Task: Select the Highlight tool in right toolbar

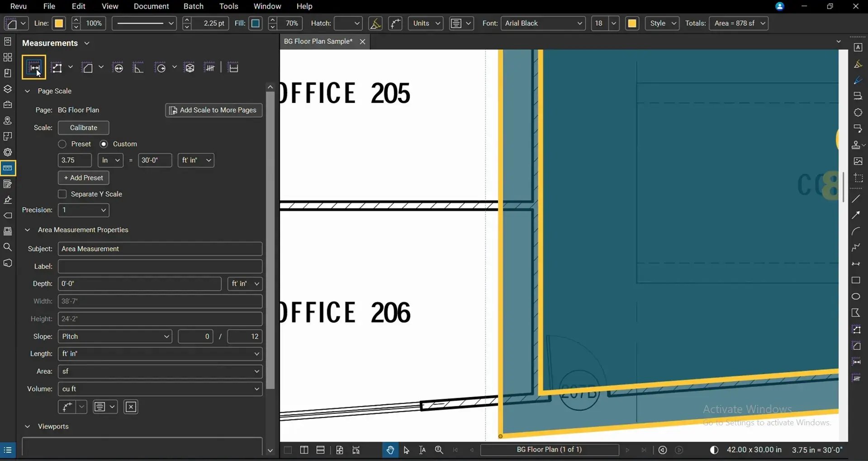Action: tap(858, 64)
